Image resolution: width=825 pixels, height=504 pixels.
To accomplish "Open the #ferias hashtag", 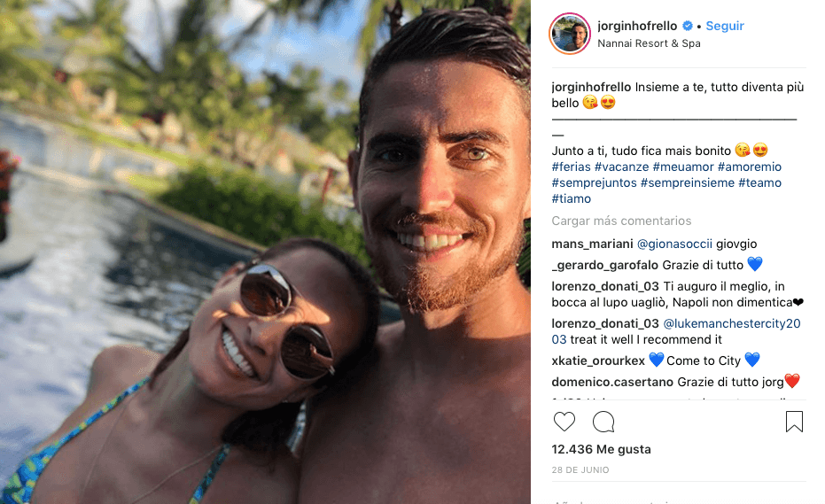I will pyautogui.click(x=571, y=167).
